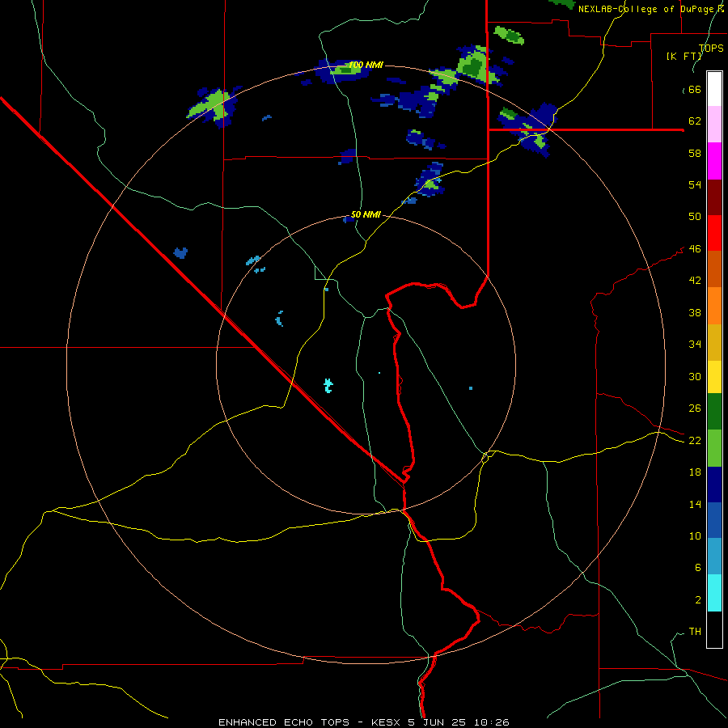Image resolution: width=728 pixels, height=728 pixels.
Task: Click the '62' legend value
Action: pos(695,121)
